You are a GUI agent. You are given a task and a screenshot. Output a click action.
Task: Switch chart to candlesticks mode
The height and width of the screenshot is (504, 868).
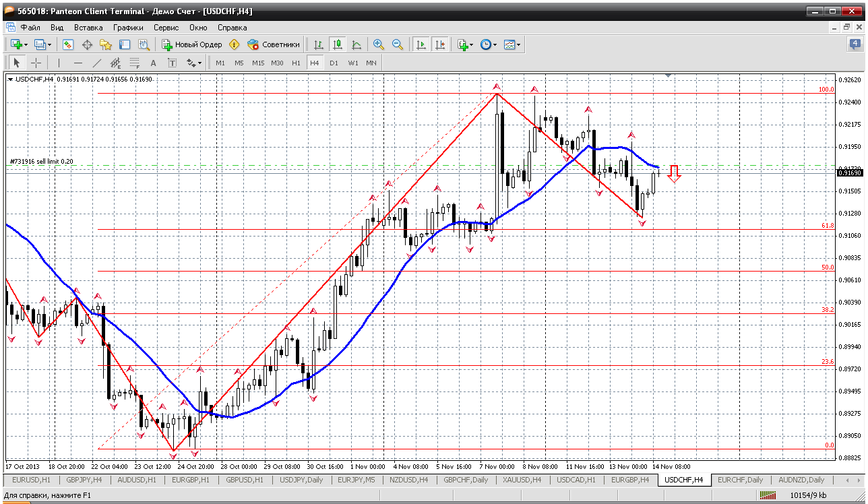(338, 44)
